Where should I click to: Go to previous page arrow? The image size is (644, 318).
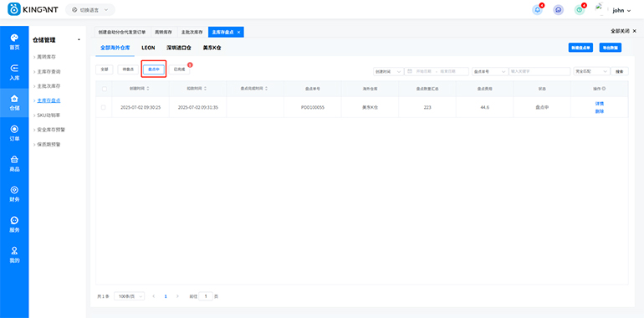click(154, 295)
